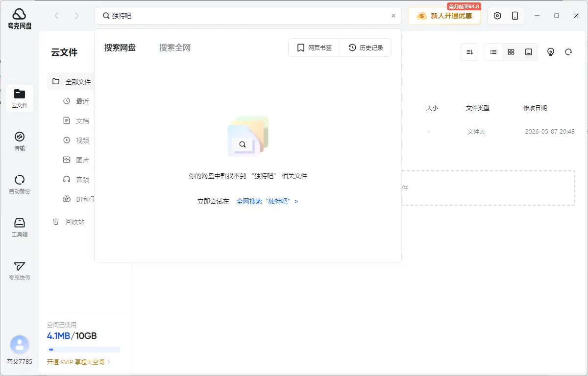Refresh the file list
The image size is (588, 376).
point(568,52)
